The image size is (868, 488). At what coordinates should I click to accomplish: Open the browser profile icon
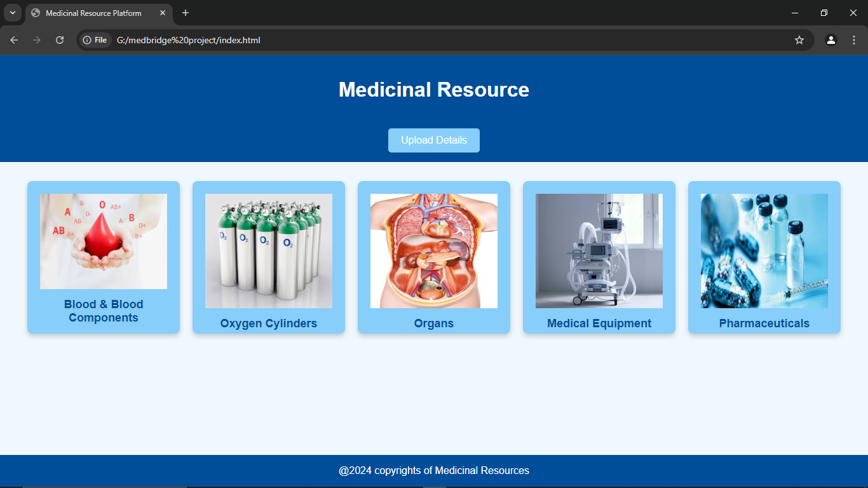[831, 40]
